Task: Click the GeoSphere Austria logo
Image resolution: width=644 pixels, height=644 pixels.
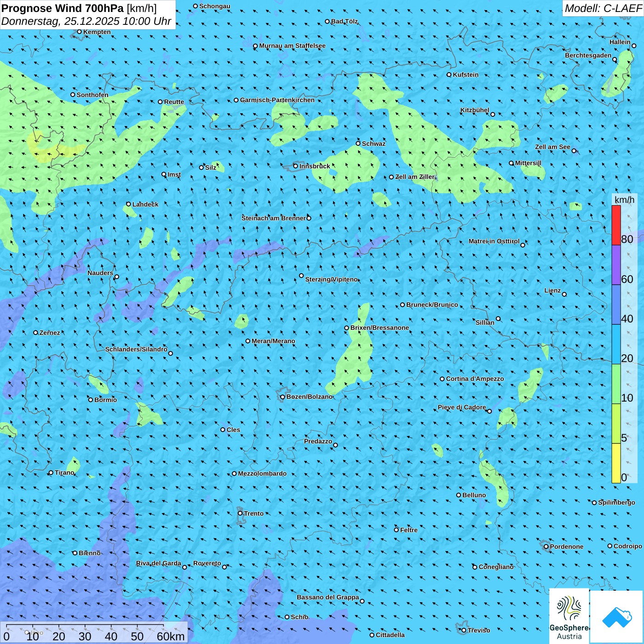Action: tap(569, 615)
